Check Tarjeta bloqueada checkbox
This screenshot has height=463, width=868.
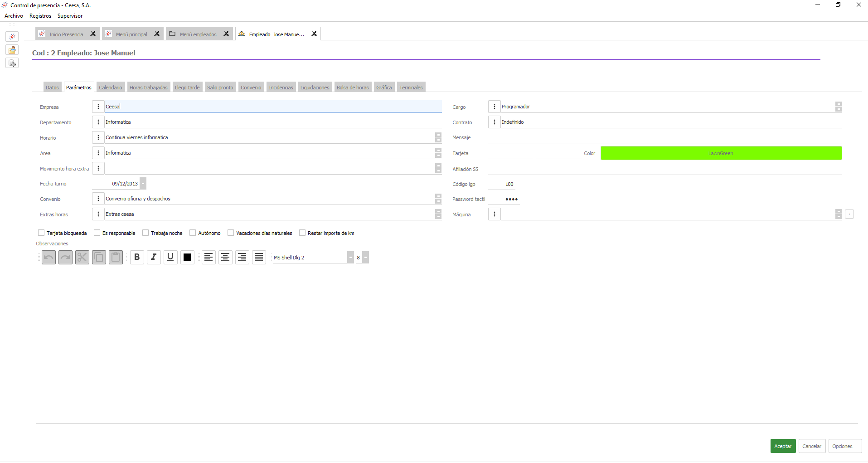(41, 233)
